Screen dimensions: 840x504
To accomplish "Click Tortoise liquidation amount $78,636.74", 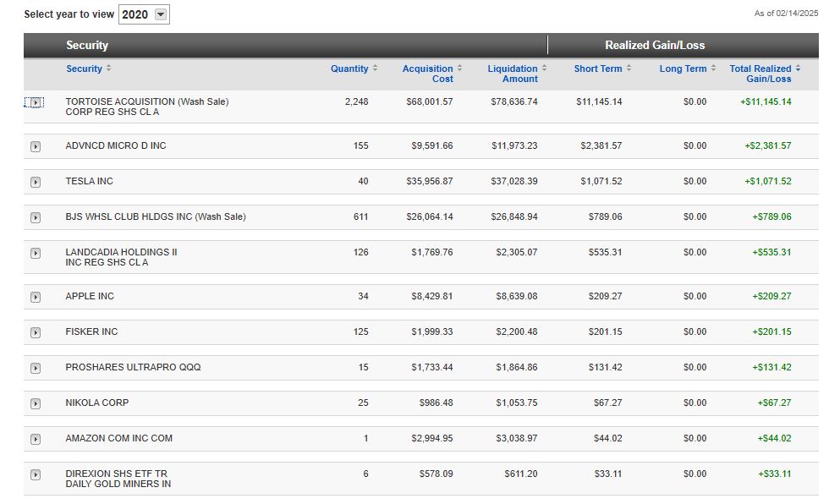I will tap(513, 101).
